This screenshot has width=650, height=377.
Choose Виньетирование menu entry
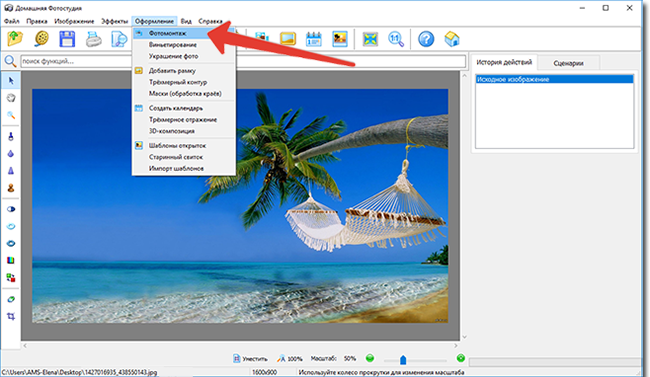[x=184, y=45]
